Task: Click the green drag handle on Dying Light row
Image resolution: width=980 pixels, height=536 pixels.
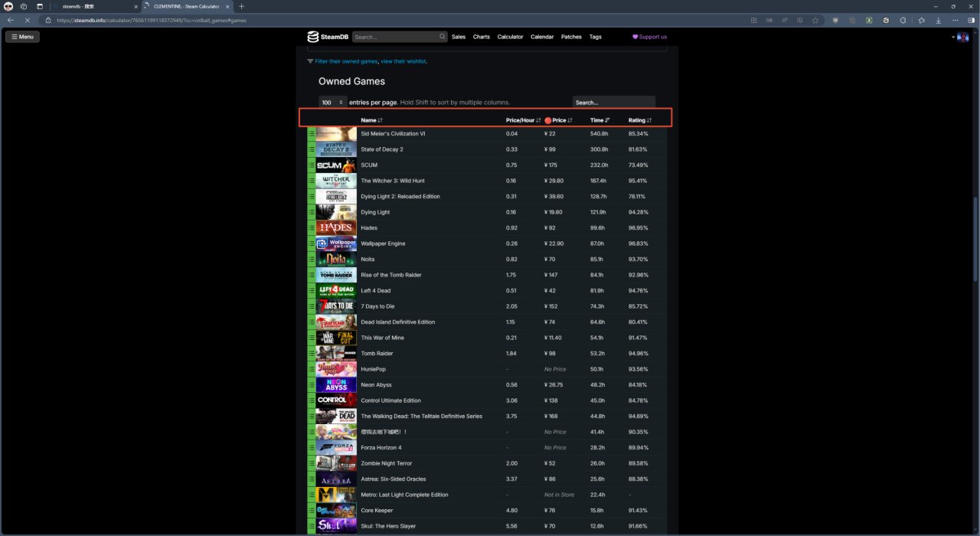Action: tap(312, 212)
